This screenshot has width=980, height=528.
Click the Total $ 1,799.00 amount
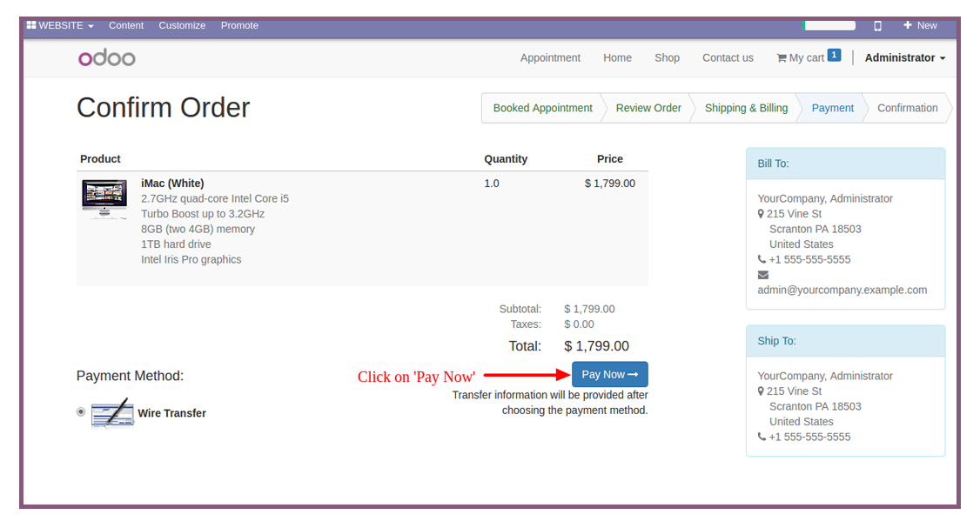pyautogui.click(x=596, y=346)
